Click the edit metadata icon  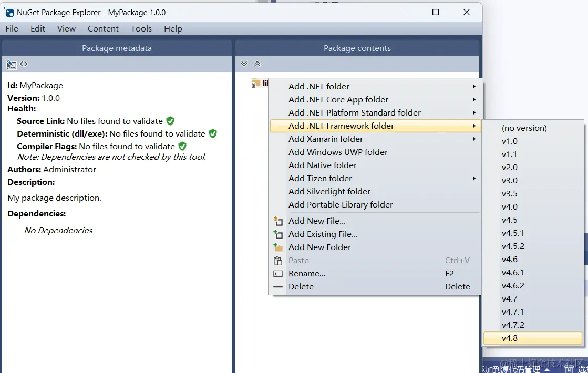click(11, 65)
